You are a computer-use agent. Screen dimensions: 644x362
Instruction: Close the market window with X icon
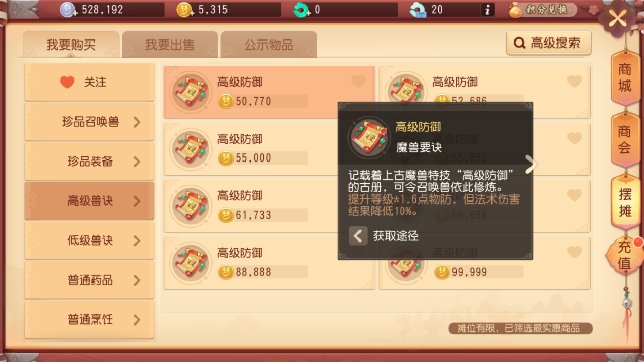618,19
